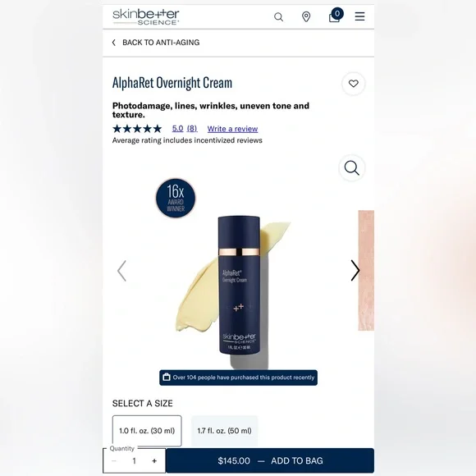Open the store locator pin icon

306,16
